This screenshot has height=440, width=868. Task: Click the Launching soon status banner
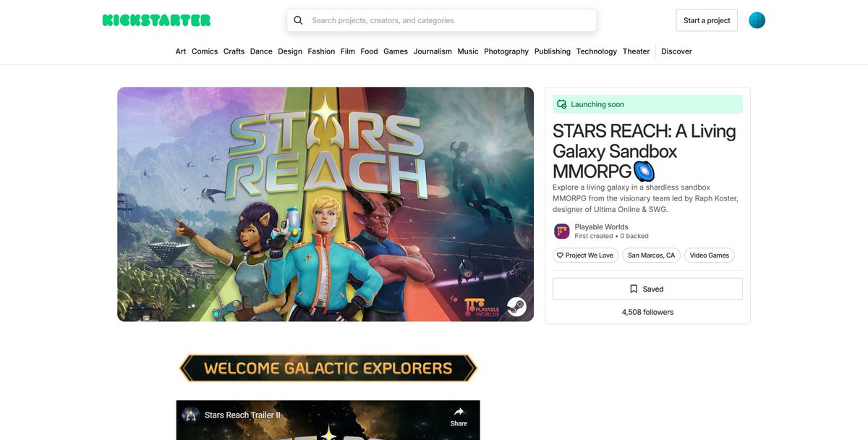click(x=647, y=104)
